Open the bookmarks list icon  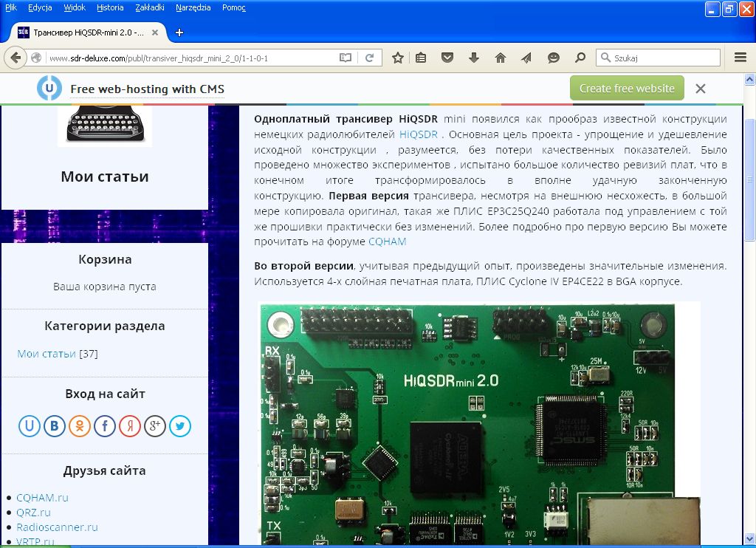[x=421, y=58]
